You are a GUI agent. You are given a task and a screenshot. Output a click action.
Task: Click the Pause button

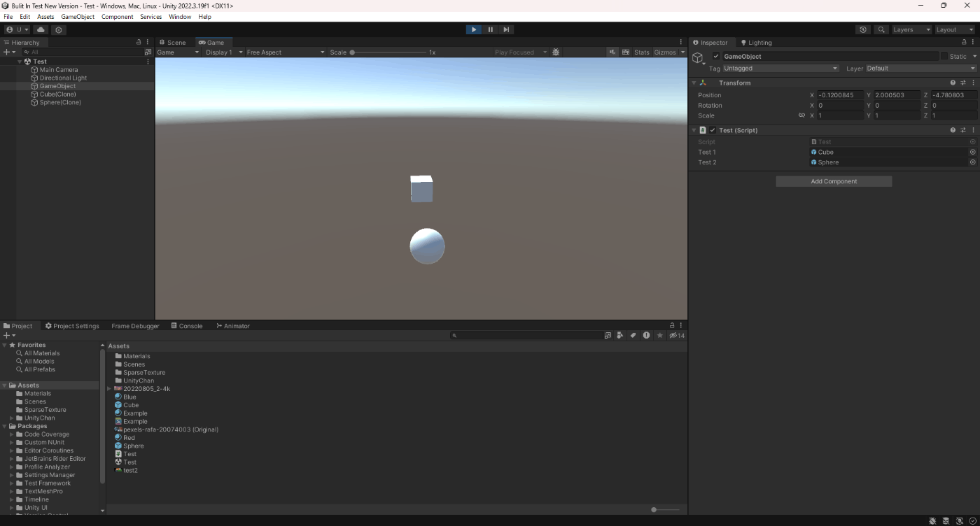490,29
